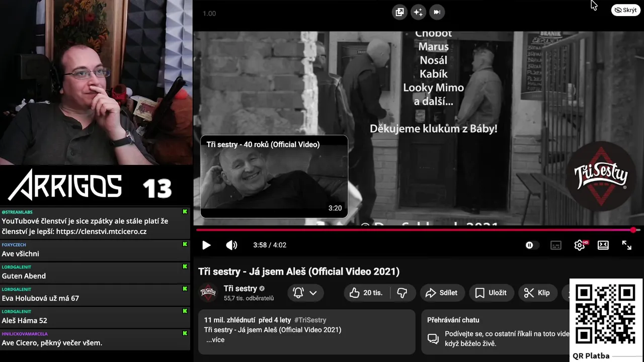Image resolution: width=644 pixels, height=362 pixels.
Task: Seek near the end of the red progress bar
Action: pos(633,230)
